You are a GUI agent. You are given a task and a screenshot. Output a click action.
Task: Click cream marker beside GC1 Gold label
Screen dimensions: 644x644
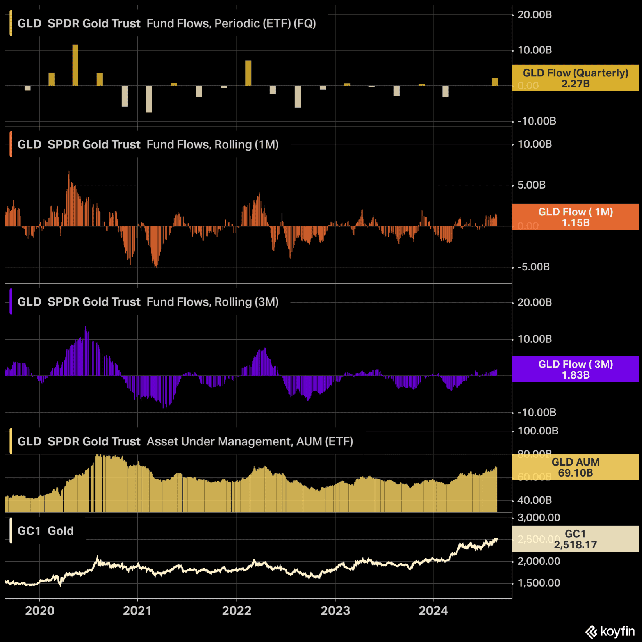click(x=11, y=531)
